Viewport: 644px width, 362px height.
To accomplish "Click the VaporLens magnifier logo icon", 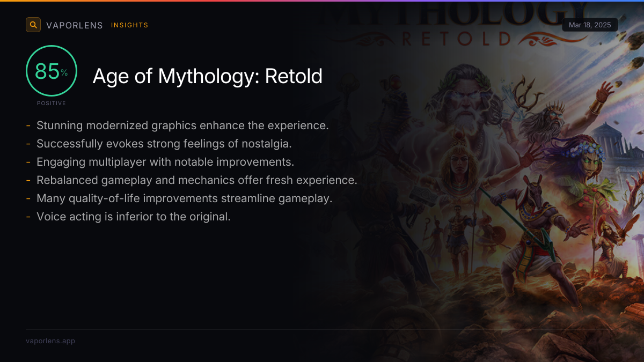I will (33, 25).
